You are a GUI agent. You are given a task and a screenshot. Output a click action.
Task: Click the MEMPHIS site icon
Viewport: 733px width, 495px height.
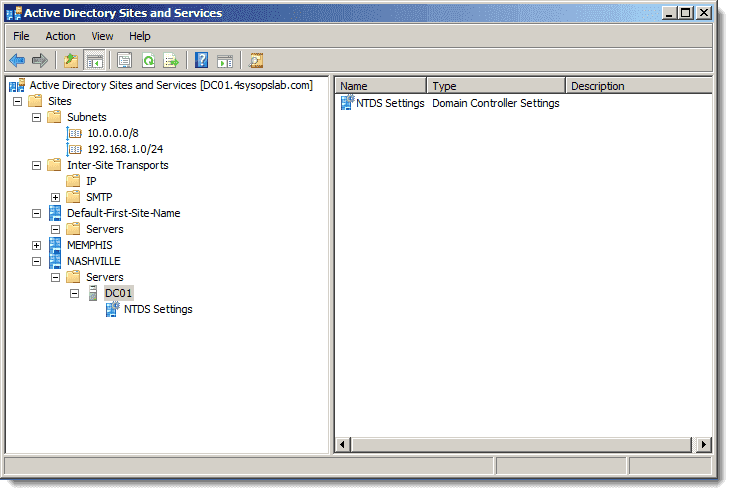pos(55,245)
